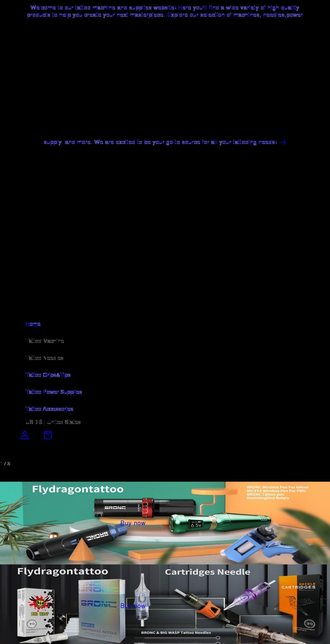Open the USD United States country selector

tap(53, 422)
